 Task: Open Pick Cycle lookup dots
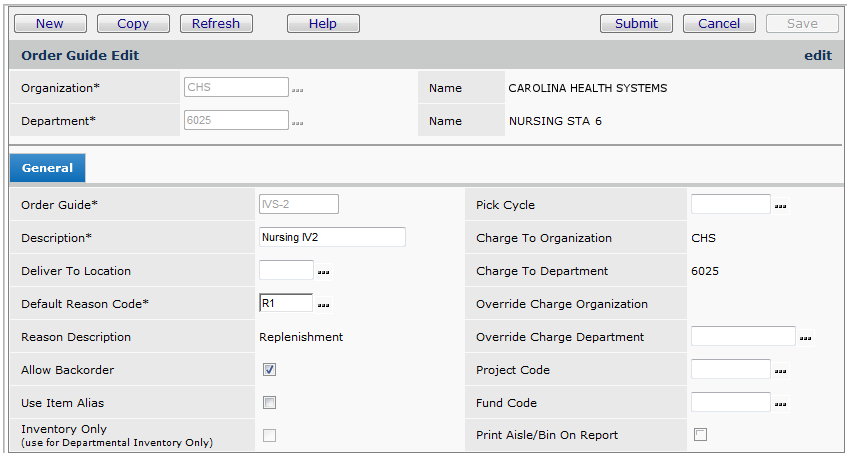click(x=781, y=207)
